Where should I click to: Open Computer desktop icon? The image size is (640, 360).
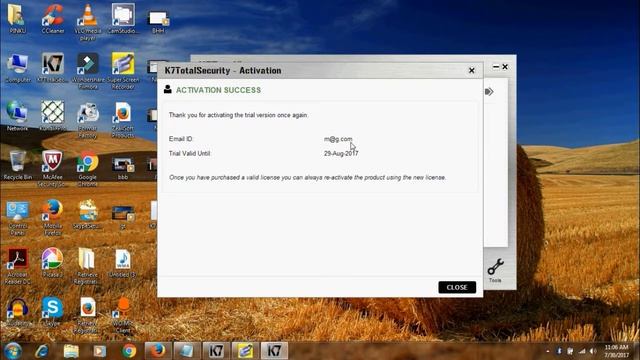coord(17,68)
